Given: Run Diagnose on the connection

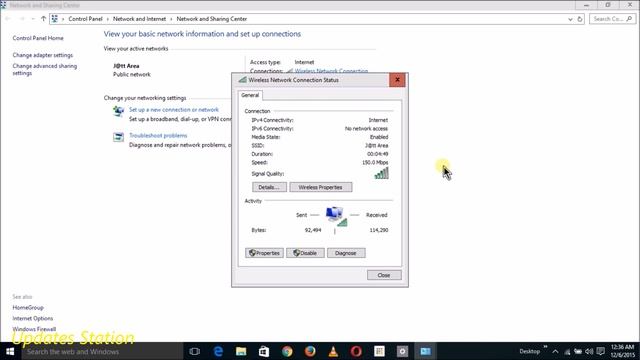Looking at the screenshot, I should [x=346, y=253].
